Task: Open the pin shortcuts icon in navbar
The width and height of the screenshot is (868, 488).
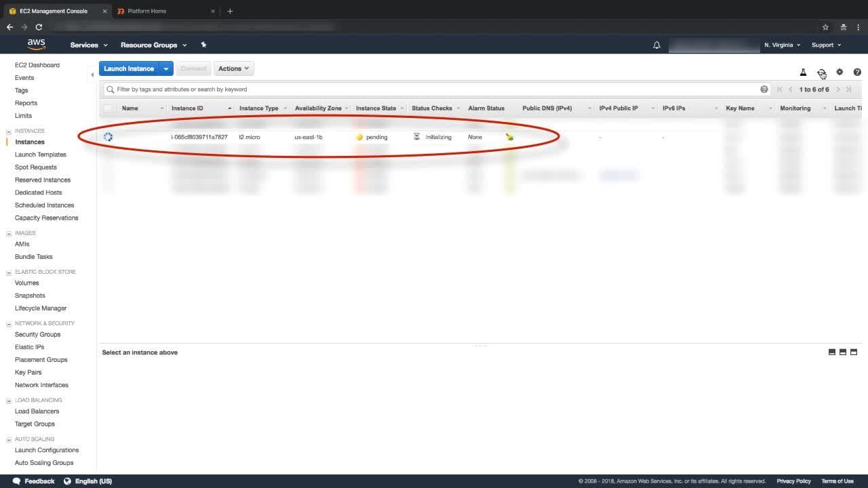Action: pos(203,45)
